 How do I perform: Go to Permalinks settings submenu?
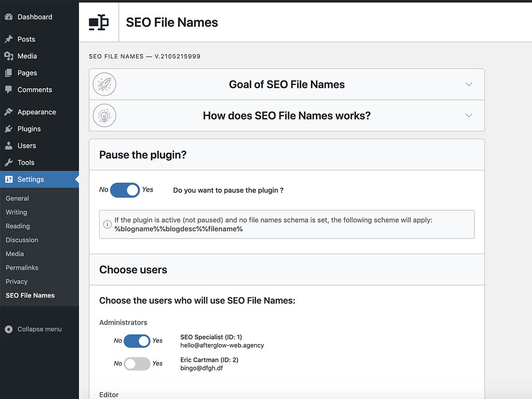point(22,268)
